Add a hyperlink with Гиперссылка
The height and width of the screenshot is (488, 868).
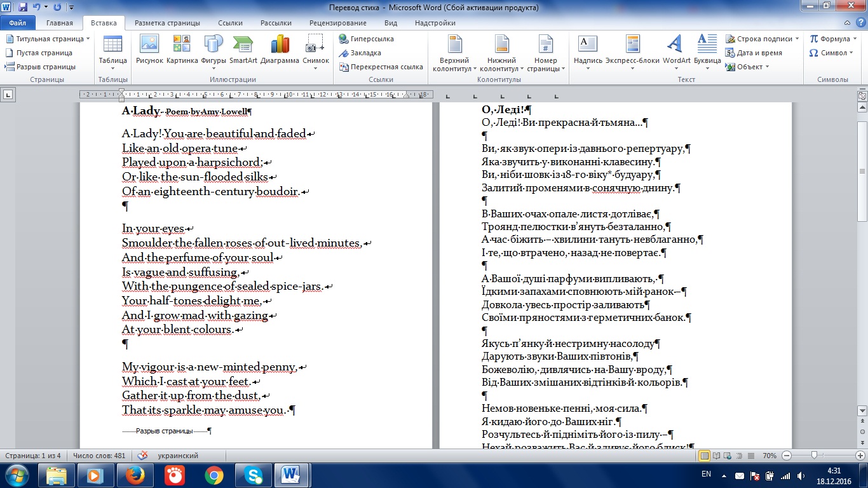[x=367, y=39]
